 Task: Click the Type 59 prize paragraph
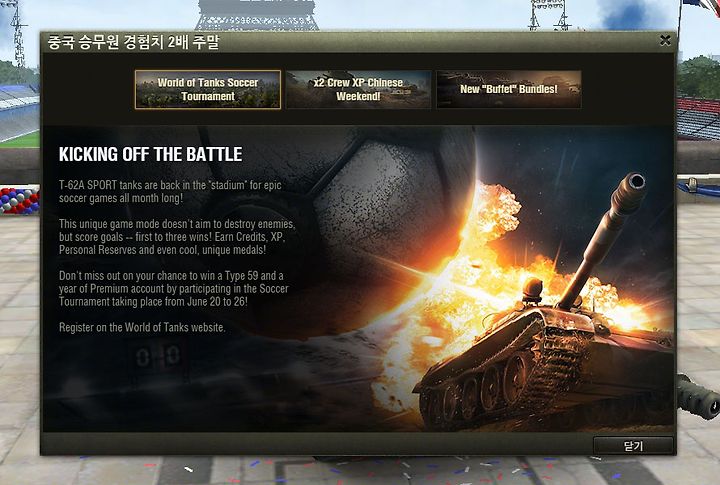(174, 288)
